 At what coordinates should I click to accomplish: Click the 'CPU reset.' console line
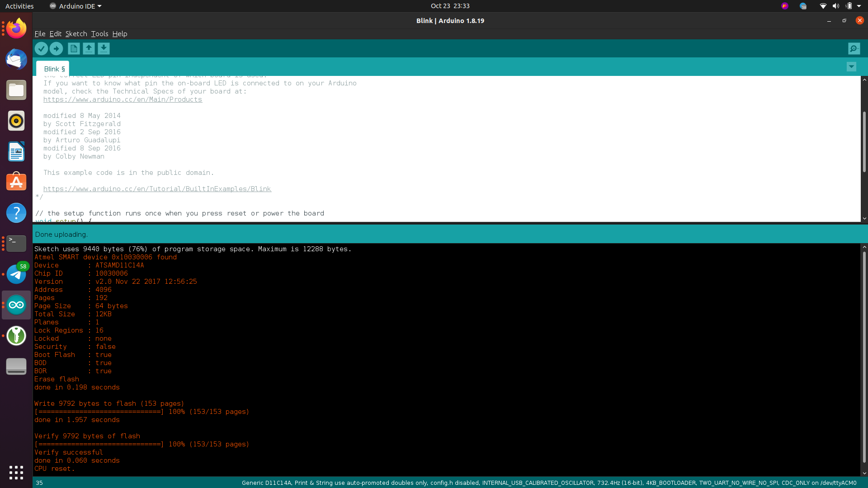[54, 469]
